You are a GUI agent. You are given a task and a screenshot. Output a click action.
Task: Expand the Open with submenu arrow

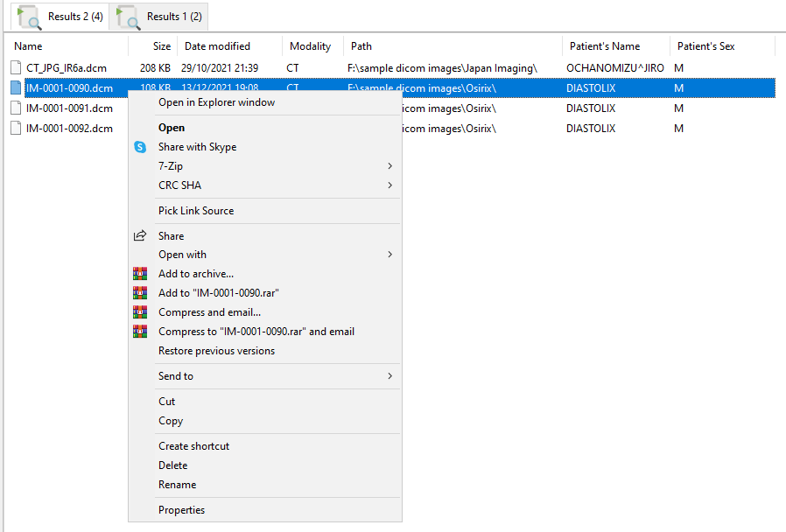click(x=389, y=255)
